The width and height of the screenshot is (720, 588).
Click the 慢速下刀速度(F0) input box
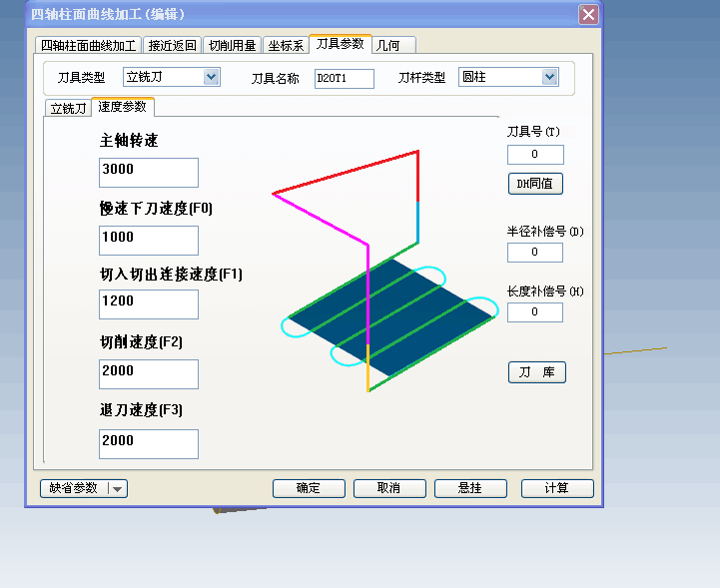(149, 240)
